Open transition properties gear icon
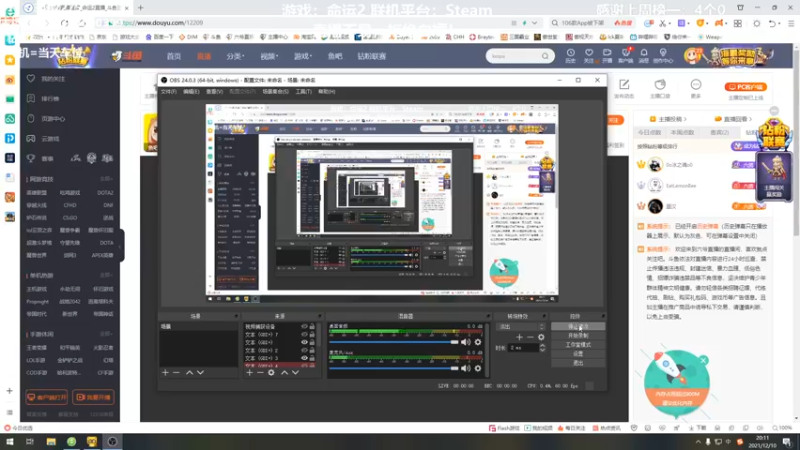Image resolution: width=800 pixels, height=450 pixels. pyautogui.click(x=541, y=337)
